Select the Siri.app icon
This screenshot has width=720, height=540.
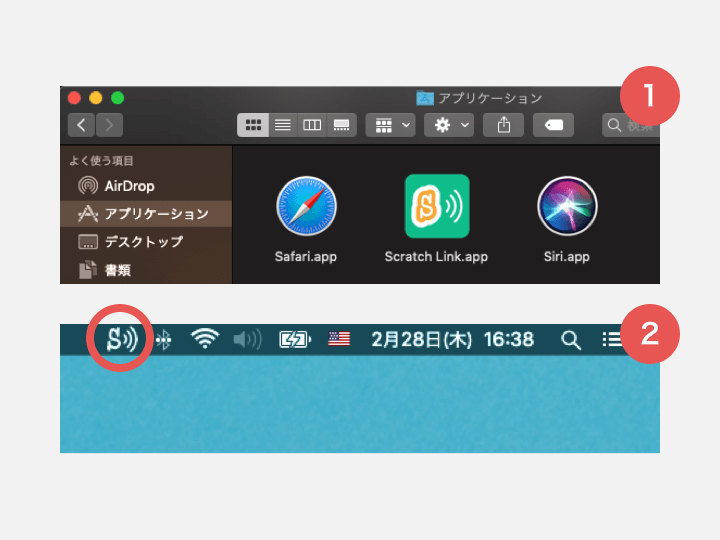[567, 206]
